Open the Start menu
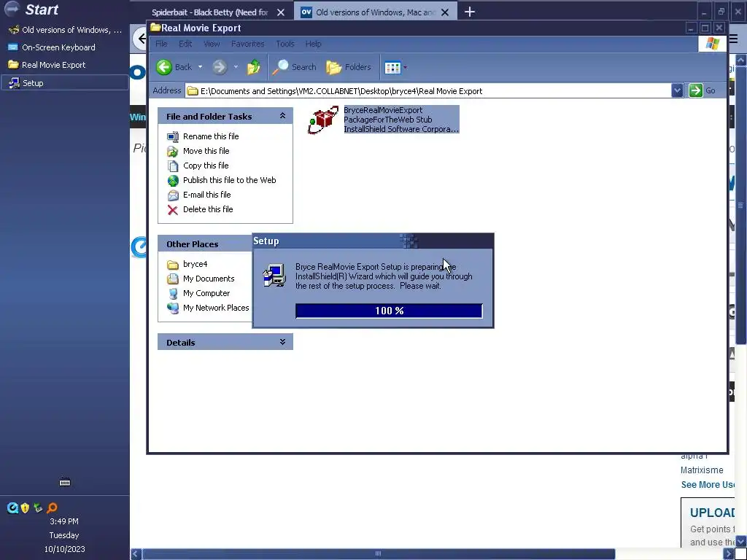Image resolution: width=747 pixels, height=560 pixels. click(x=31, y=9)
